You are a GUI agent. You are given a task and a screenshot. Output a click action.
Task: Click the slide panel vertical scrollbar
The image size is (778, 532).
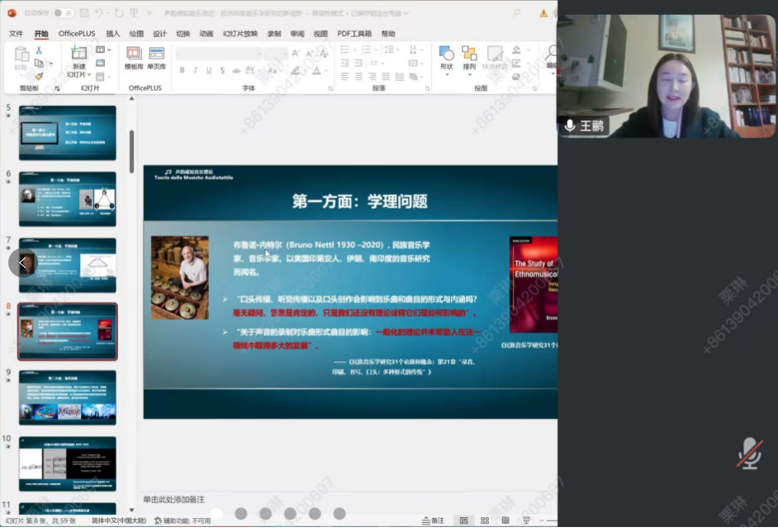pos(131,149)
